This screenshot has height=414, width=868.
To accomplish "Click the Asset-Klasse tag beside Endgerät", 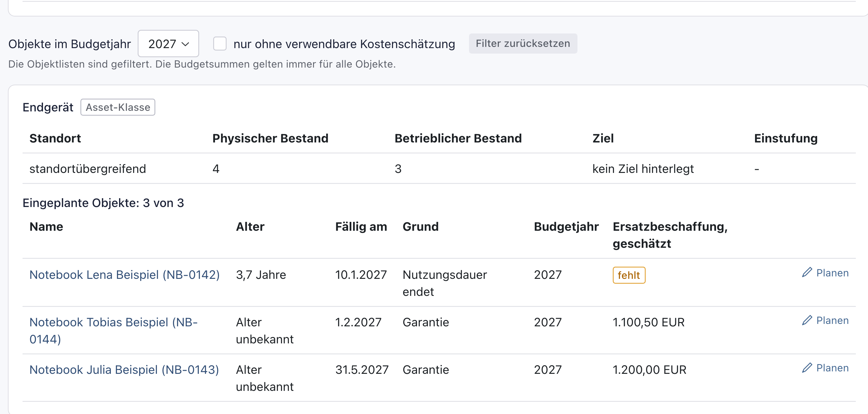I will [118, 107].
